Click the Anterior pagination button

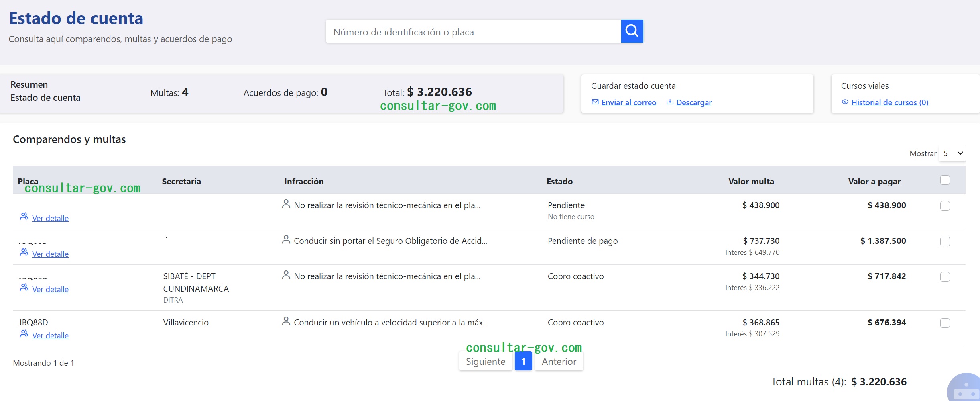pyautogui.click(x=559, y=362)
